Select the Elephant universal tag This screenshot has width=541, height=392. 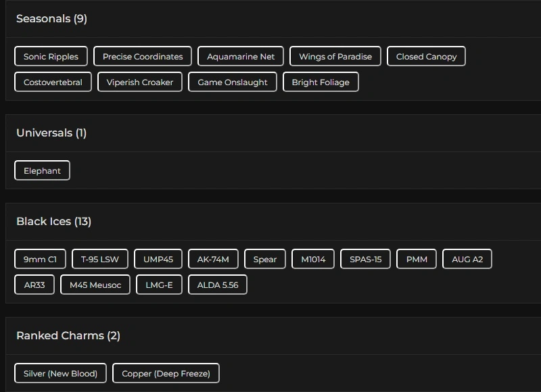tap(42, 171)
